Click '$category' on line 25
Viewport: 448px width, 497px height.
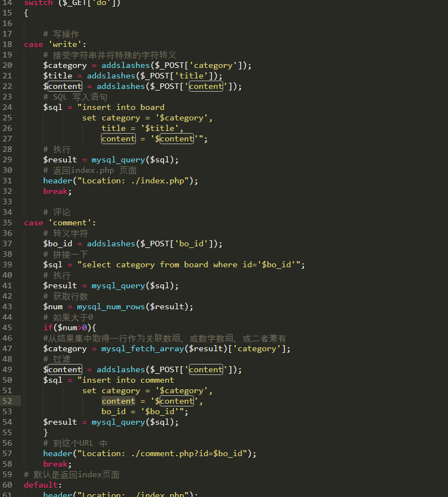click(x=182, y=118)
